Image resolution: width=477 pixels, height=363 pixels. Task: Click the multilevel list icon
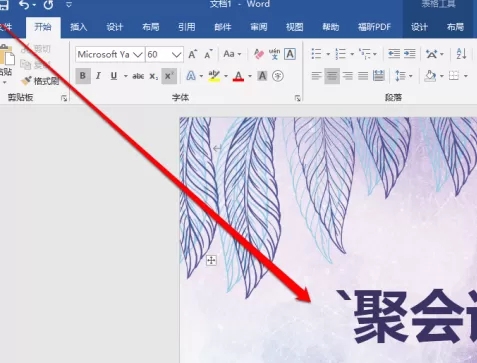364,54
